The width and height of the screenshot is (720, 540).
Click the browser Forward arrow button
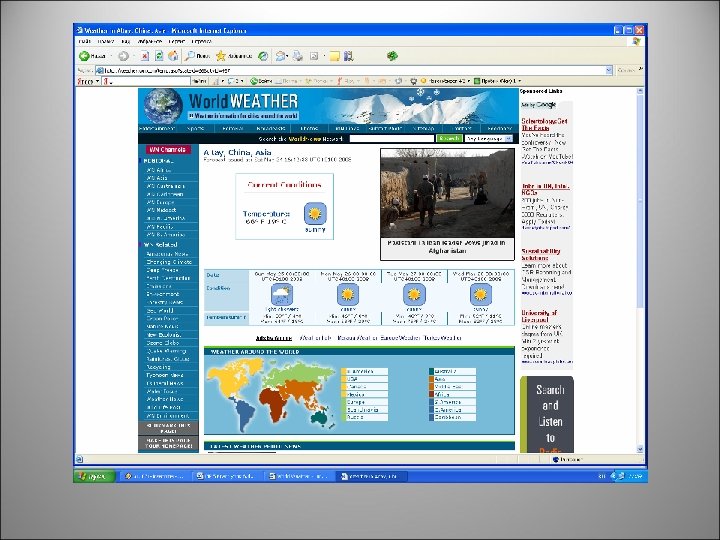[x=123, y=56]
